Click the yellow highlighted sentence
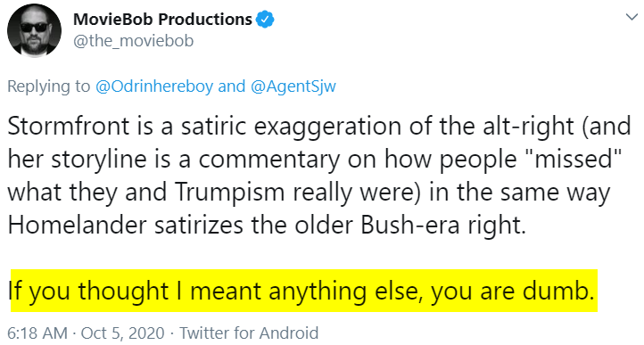Viewport: 644px width, 345px height. pyautogui.click(x=304, y=291)
